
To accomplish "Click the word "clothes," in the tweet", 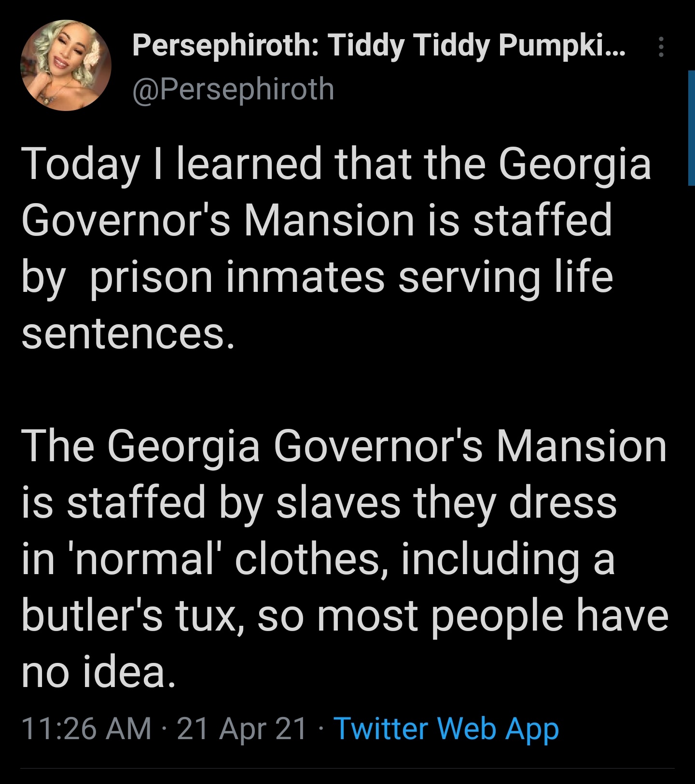I will point(313,560).
